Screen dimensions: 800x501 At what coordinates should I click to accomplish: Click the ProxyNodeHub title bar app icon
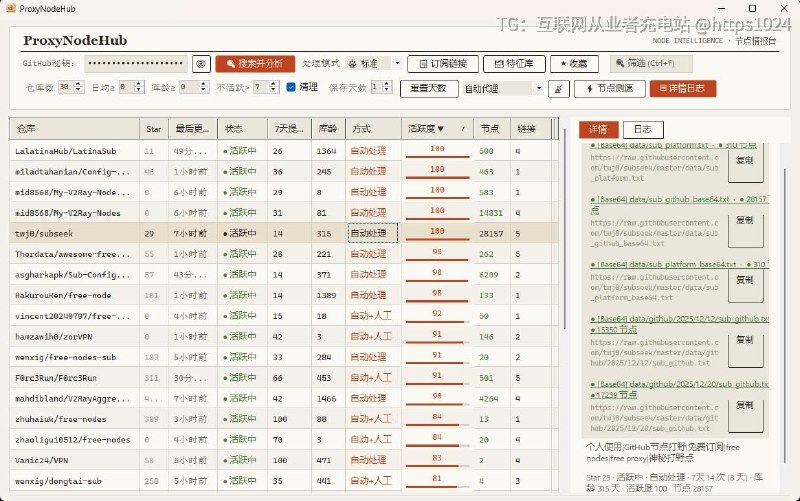pos(11,8)
